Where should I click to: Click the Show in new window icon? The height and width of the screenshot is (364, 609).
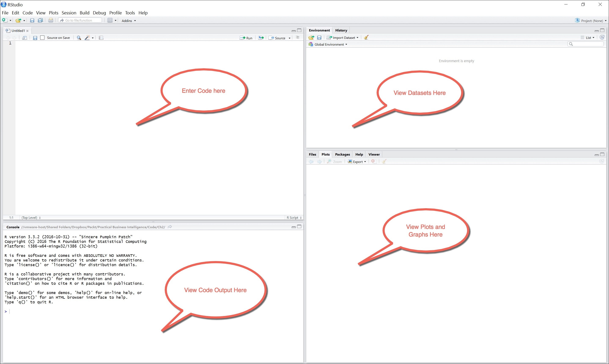[x=25, y=38]
